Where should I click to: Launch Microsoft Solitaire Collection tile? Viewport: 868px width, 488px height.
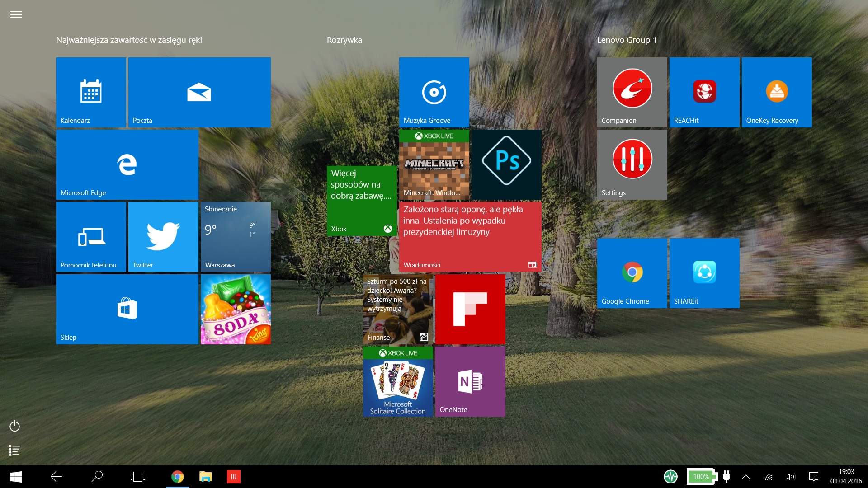398,381
